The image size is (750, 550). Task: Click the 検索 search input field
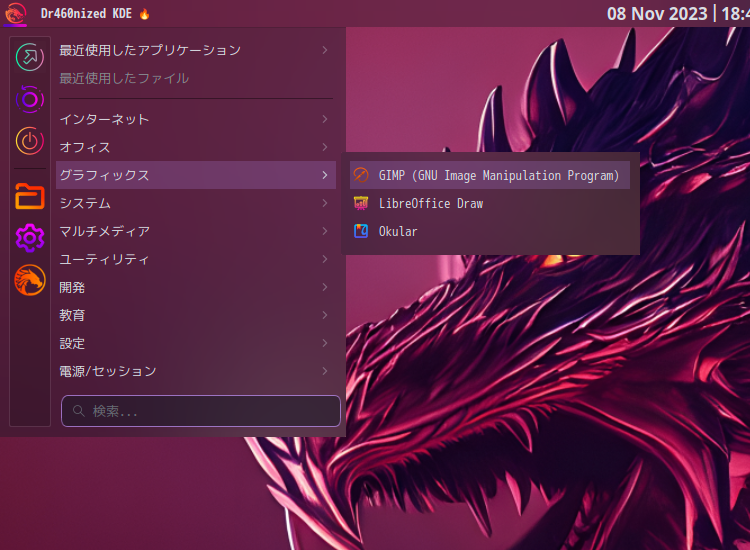200,411
